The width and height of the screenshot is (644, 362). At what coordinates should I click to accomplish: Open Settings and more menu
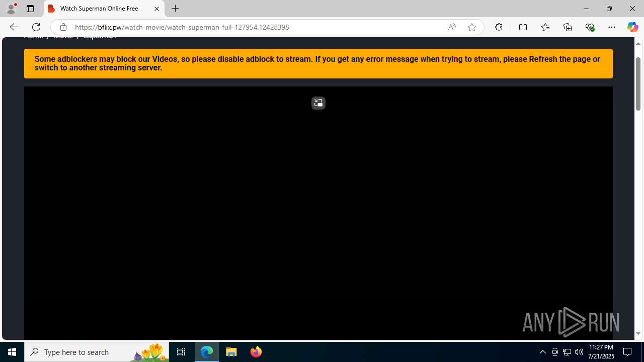coord(612,27)
